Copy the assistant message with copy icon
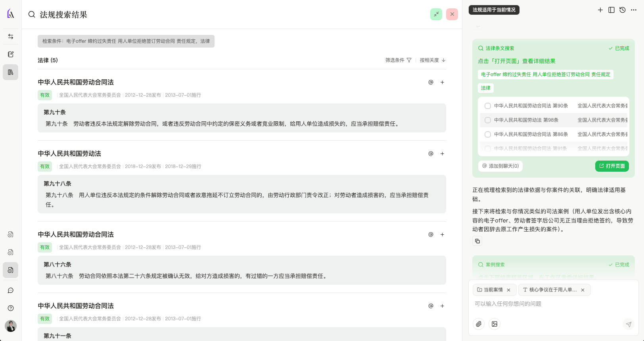This screenshot has width=644, height=341. click(477, 241)
